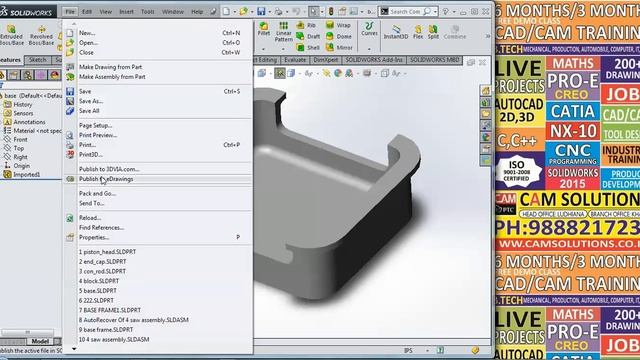Viewport: 640px width, 360px height.
Task: Open the Window menu
Action: tap(173, 12)
